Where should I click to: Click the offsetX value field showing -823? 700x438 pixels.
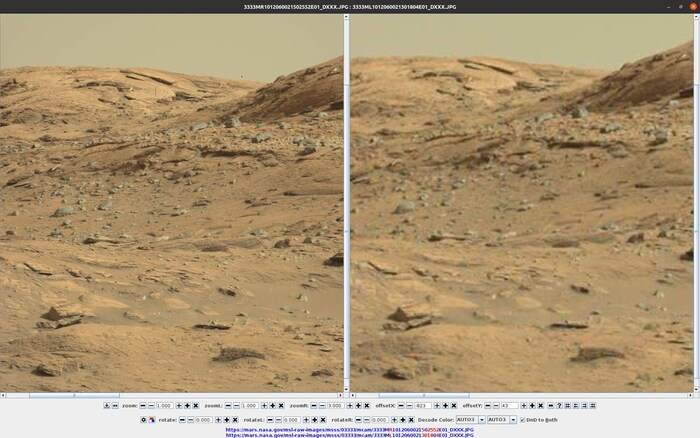tap(423, 406)
